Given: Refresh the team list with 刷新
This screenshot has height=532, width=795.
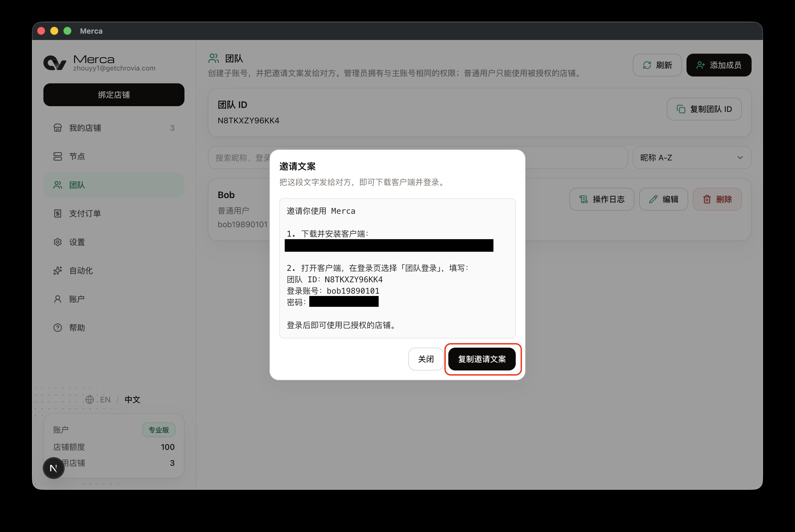Looking at the screenshot, I should pyautogui.click(x=657, y=65).
